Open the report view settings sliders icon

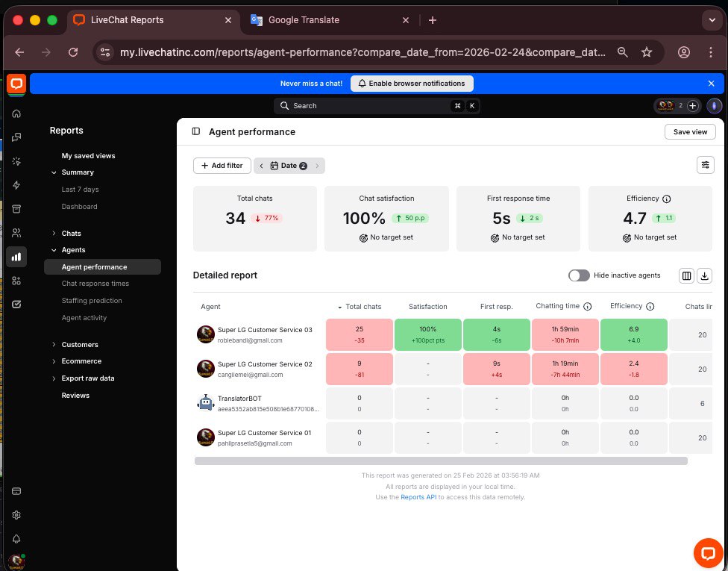[x=705, y=166]
